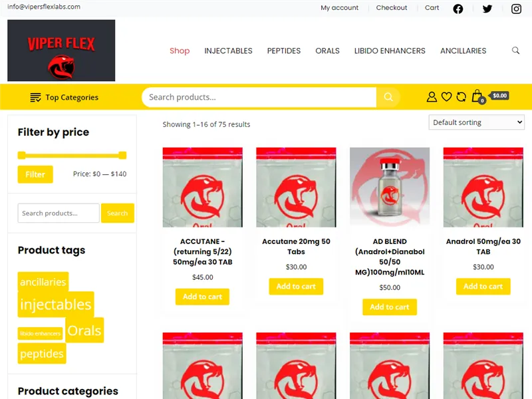Open the user account icon in yellow bar
The width and height of the screenshot is (532, 399).
[x=432, y=97]
